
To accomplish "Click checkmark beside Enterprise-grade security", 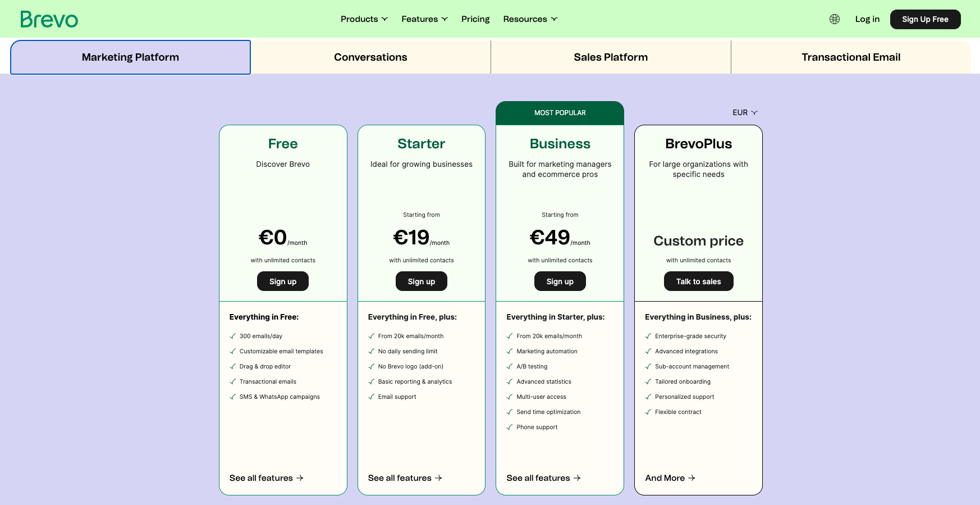I will pos(648,336).
